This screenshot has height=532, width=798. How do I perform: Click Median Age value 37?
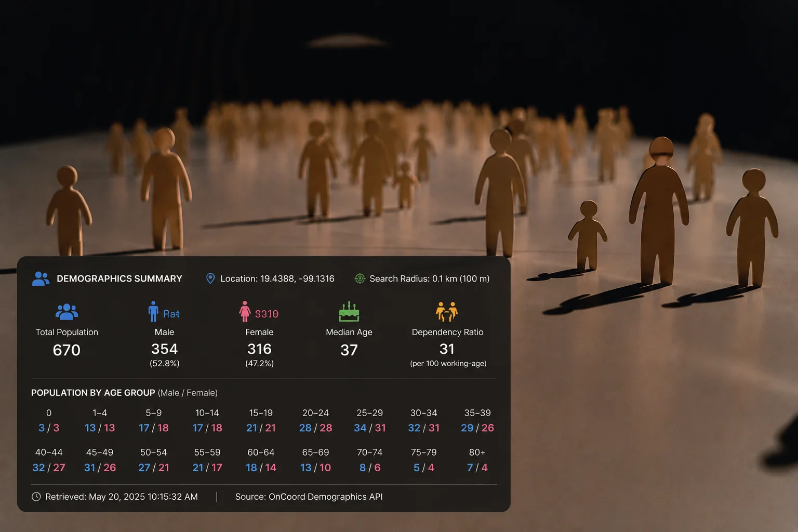349,350
